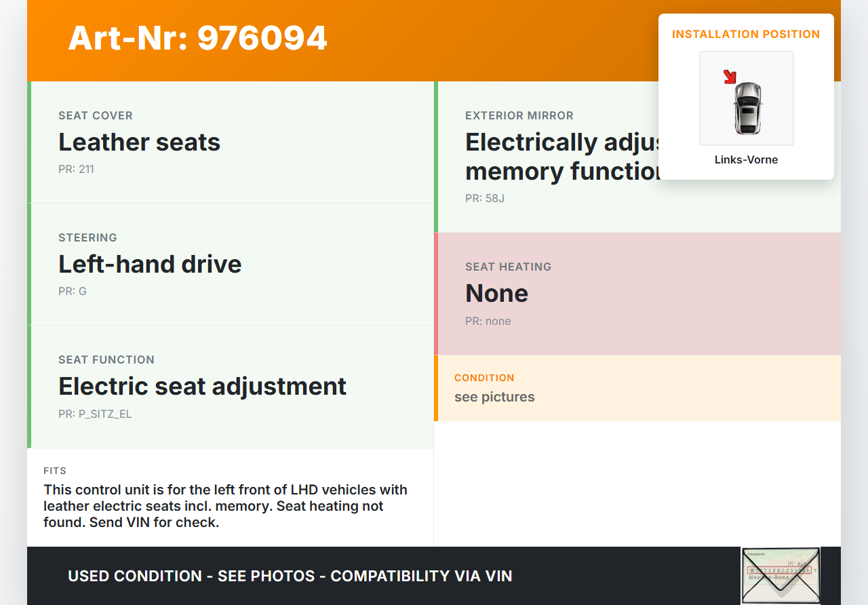Click the 'Compatibility via VIN' footer banner

(x=290, y=577)
